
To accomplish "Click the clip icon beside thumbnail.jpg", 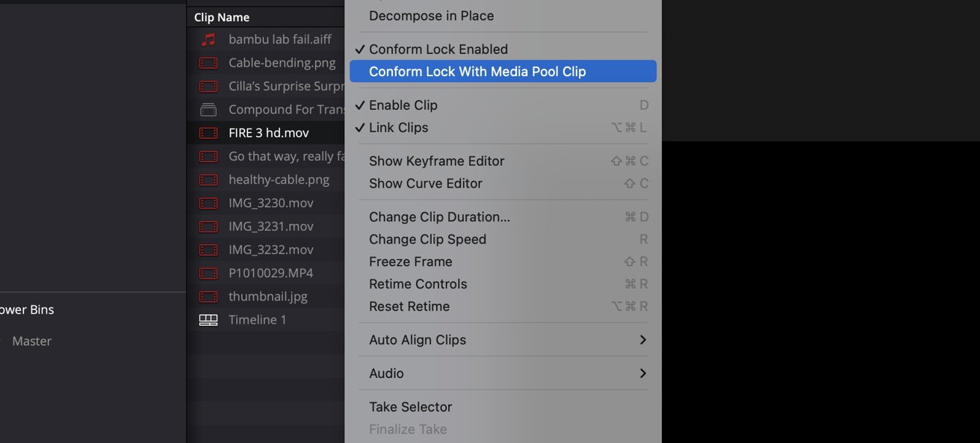I will click(x=208, y=296).
